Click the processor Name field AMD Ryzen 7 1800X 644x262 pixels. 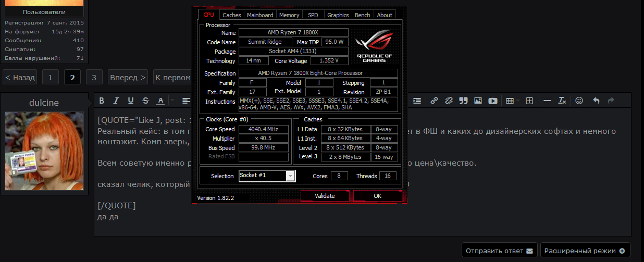coord(293,32)
